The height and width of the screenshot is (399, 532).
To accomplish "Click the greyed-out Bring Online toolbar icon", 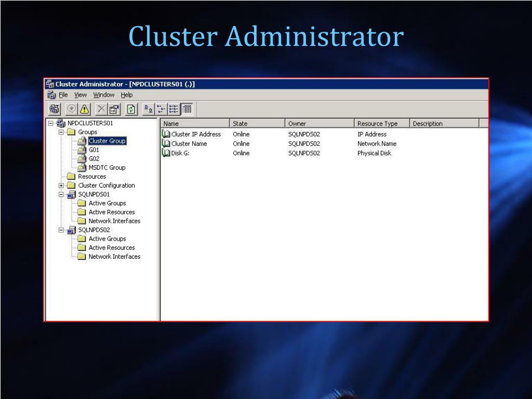I will click(71, 109).
